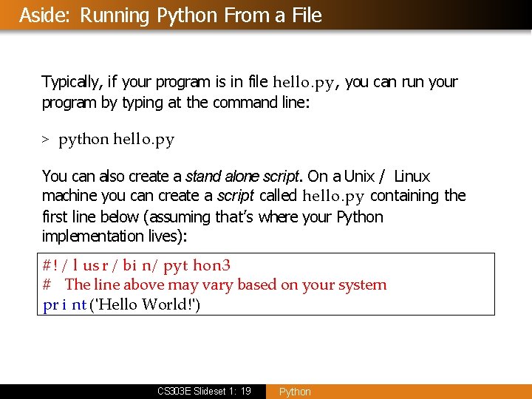This screenshot has width=532, height=399.
Task: Click the italic phrase 'stand alone script'
Action: 242,177
